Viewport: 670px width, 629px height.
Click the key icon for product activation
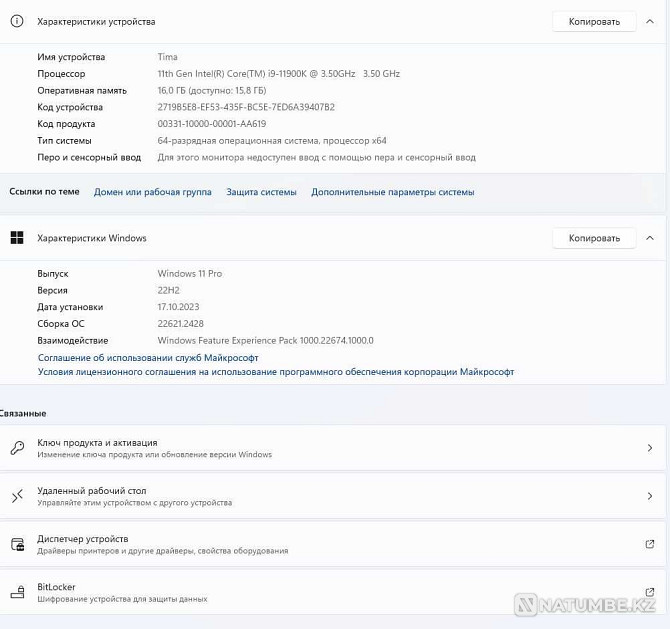[17, 448]
